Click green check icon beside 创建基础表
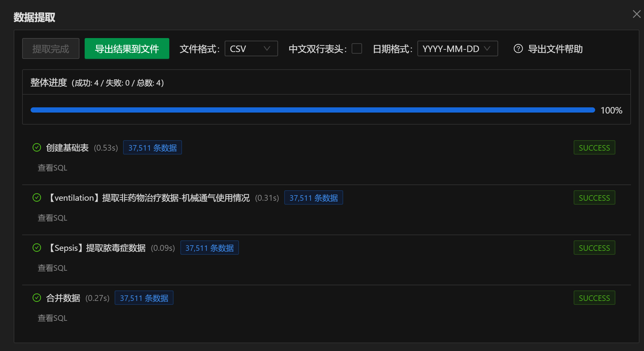644x351 pixels. click(37, 148)
